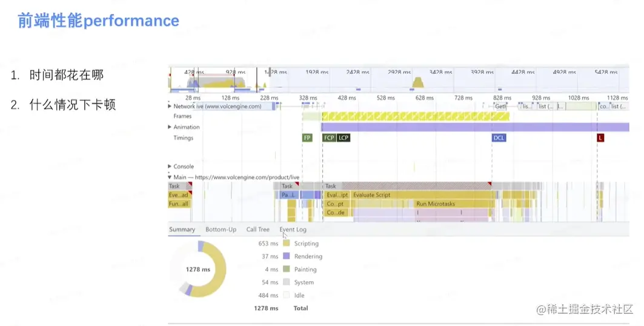The height and width of the screenshot is (326, 644).
Task: Click the 2928 ms overview label
Action: [399, 72]
